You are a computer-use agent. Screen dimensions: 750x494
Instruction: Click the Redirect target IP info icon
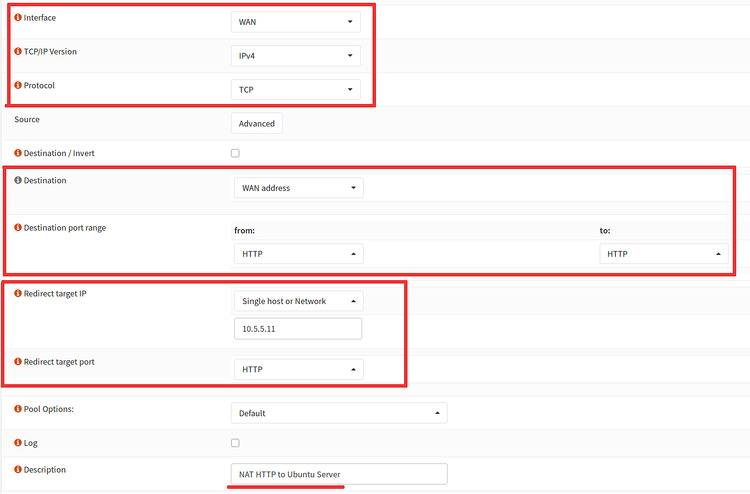pos(18,292)
